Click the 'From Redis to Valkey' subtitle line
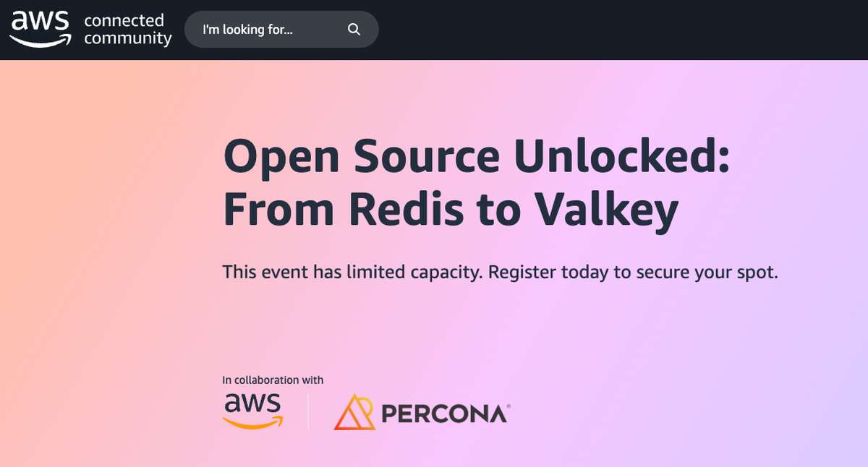Screen dimensions: 868x467 point(452,210)
